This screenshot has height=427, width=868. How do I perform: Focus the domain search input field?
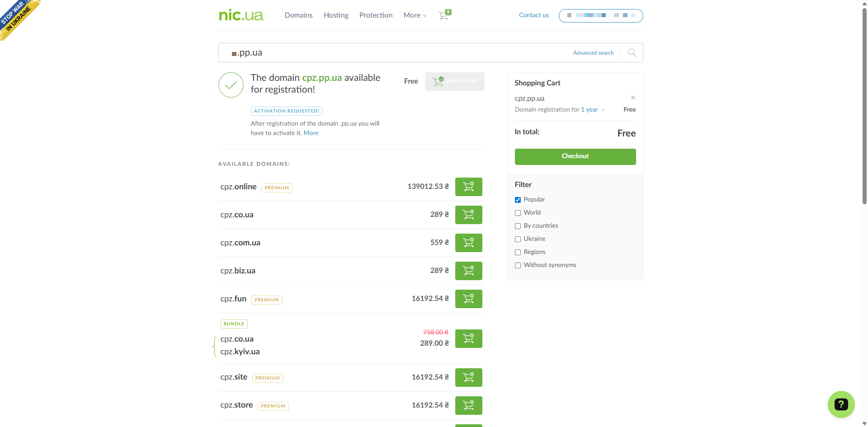[x=398, y=53]
